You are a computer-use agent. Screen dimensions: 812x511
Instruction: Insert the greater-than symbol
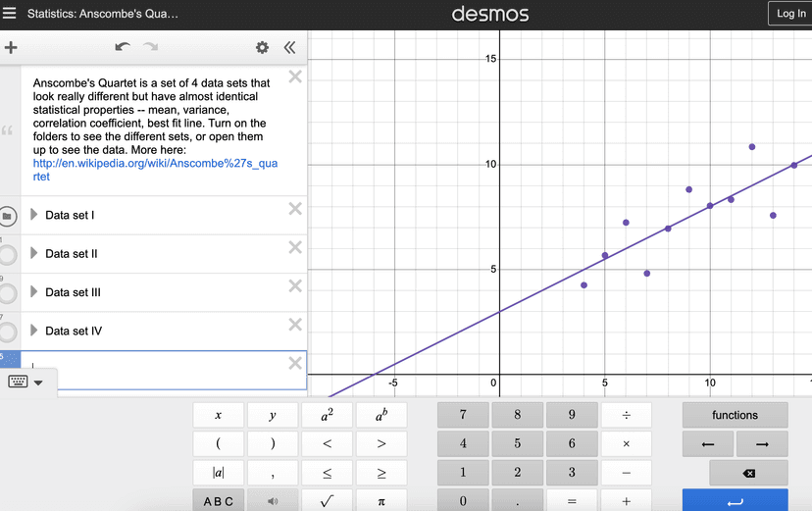click(381, 443)
